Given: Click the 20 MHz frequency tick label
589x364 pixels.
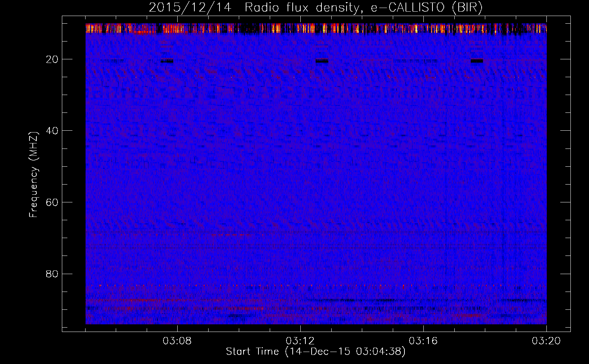Looking at the screenshot, I should tap(52, 59).
